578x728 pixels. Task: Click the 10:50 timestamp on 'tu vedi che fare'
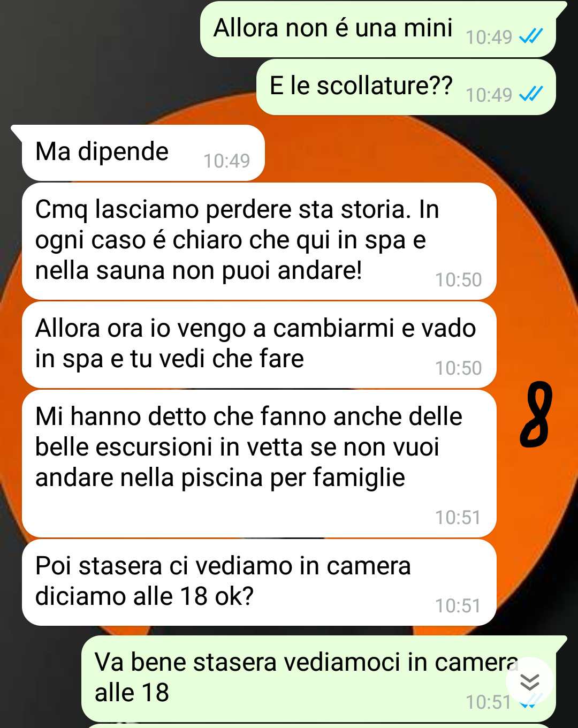458,368
